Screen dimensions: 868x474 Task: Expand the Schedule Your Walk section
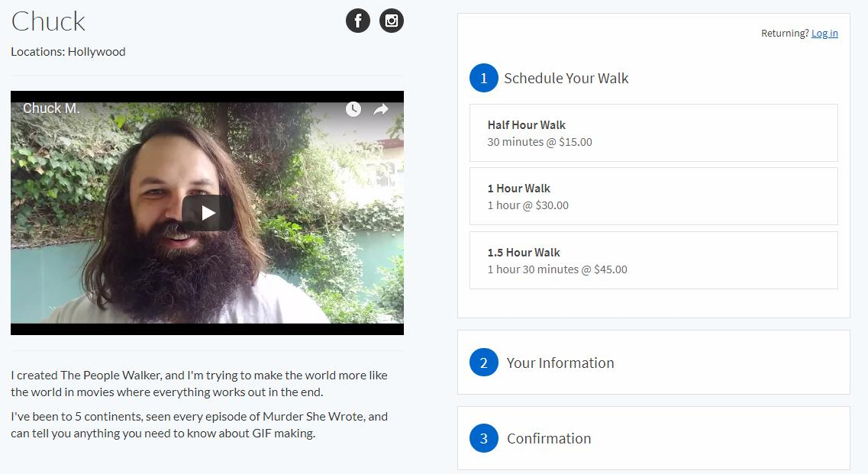pyautogui.click(x=566, y=78)
